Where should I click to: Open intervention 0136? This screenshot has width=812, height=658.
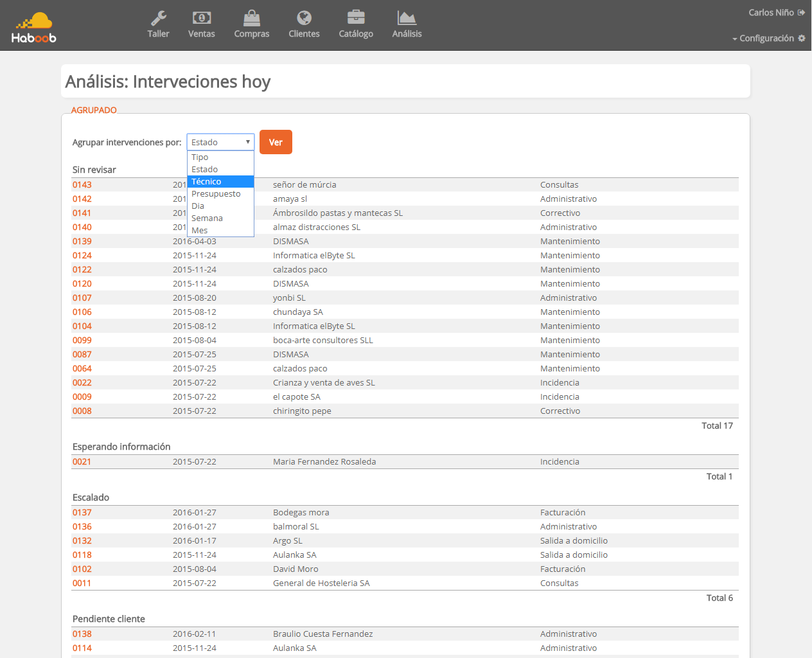point(82,527)
